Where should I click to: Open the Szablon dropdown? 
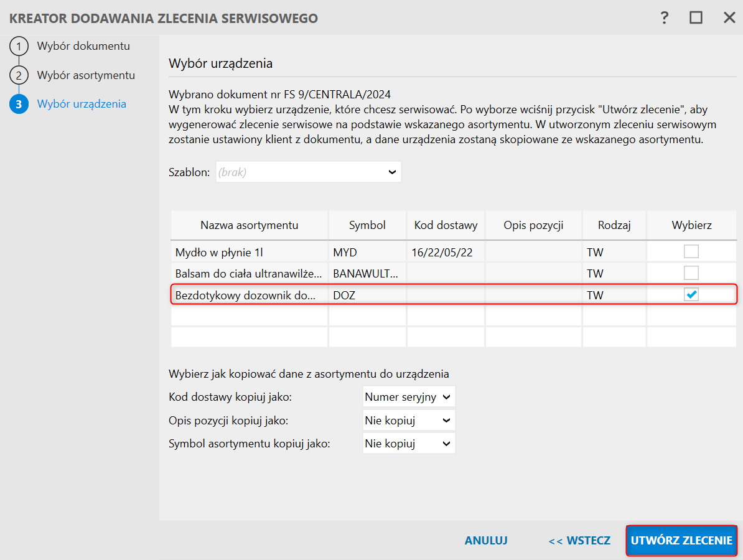[x=309, y=172]
